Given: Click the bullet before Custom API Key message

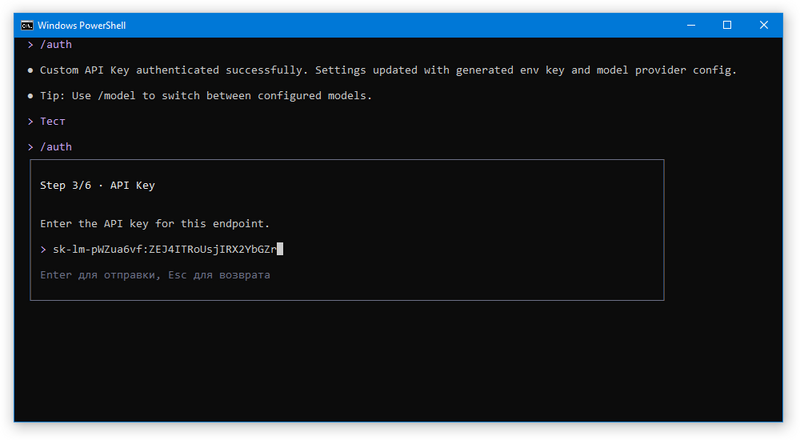Looking at the screenshot, I should pos(31,70).
